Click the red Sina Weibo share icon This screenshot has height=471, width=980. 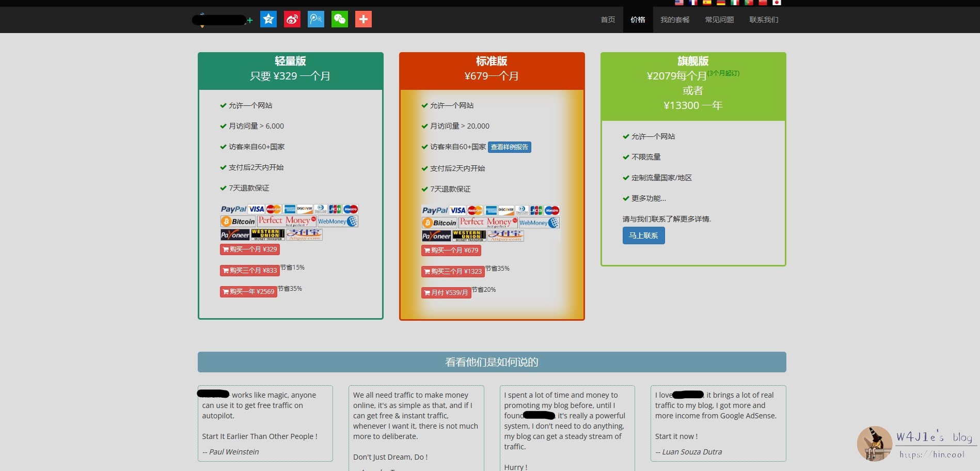292,20
